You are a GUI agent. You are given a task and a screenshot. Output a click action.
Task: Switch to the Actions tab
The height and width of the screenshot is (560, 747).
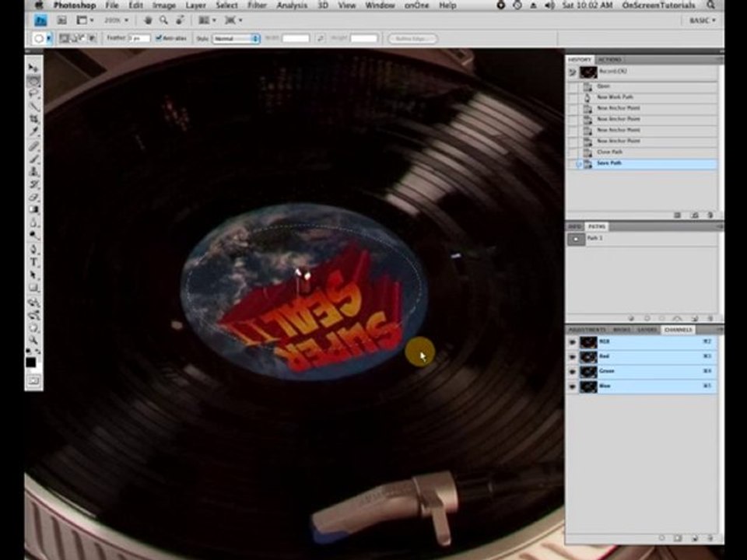(610, 60)
